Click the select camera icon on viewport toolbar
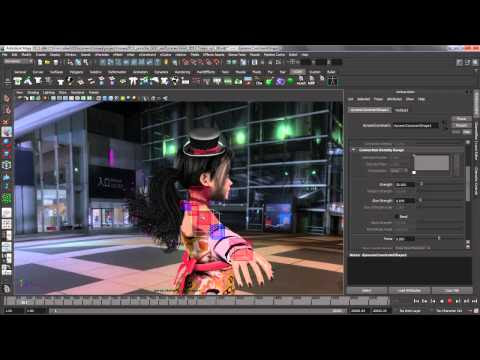 pos(21,98)
